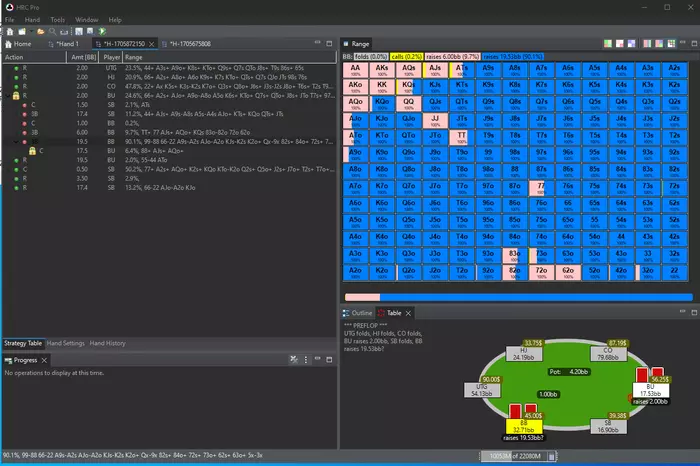
Task: Select the HJ raise 2.00 row
Action: point(169,77)
